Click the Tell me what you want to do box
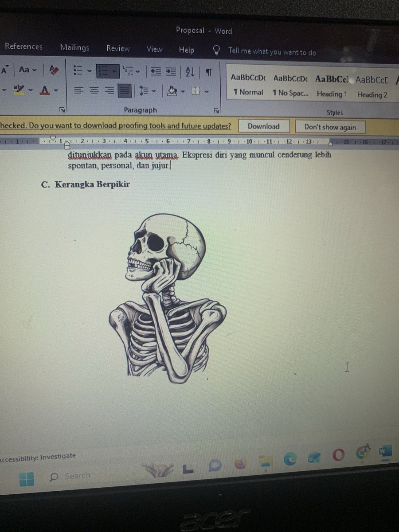 point(272,51)
